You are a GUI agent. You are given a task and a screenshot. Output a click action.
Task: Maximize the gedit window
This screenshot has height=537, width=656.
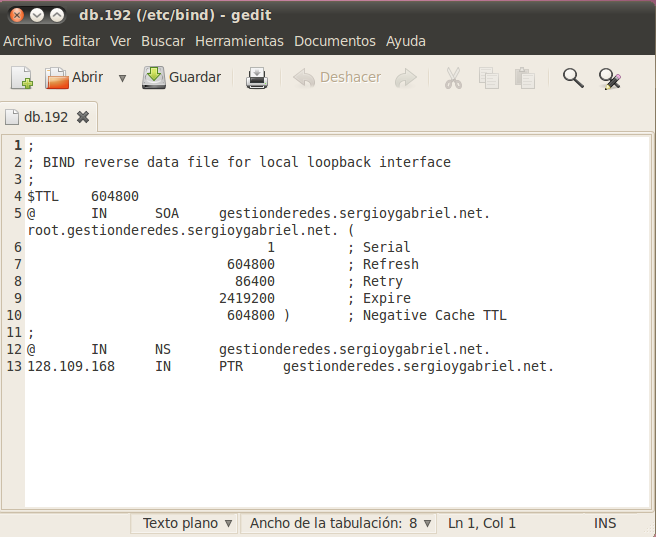pyautogui.click(x=57, y=15)
